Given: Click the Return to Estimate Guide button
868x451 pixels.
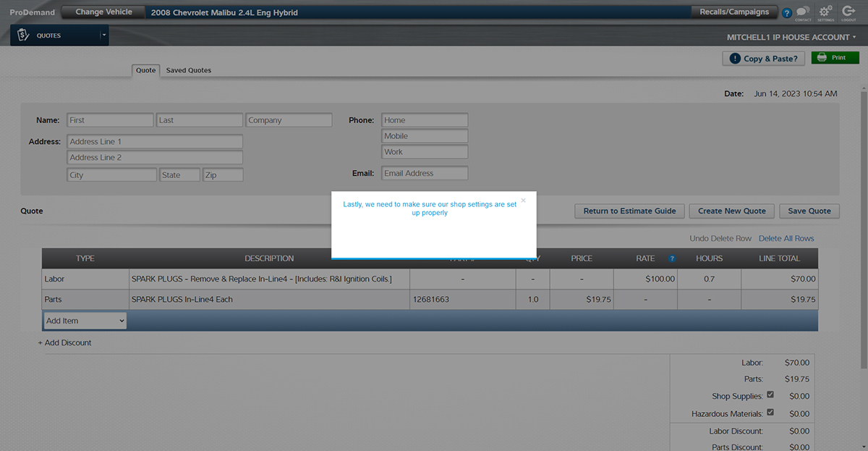Looking at the screenshot, I should click(629, 211).
